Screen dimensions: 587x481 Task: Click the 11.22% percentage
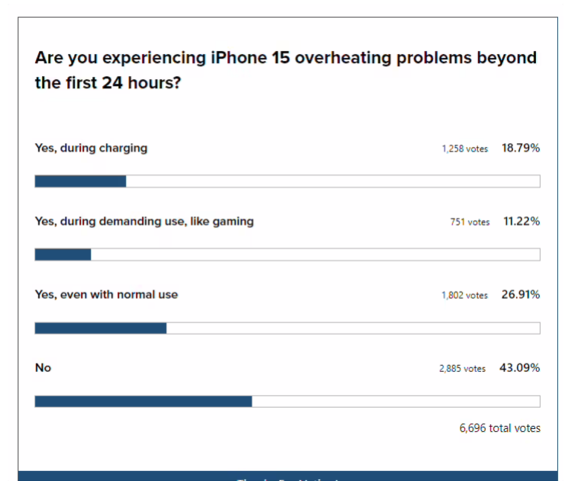click(x=521, y=221)
